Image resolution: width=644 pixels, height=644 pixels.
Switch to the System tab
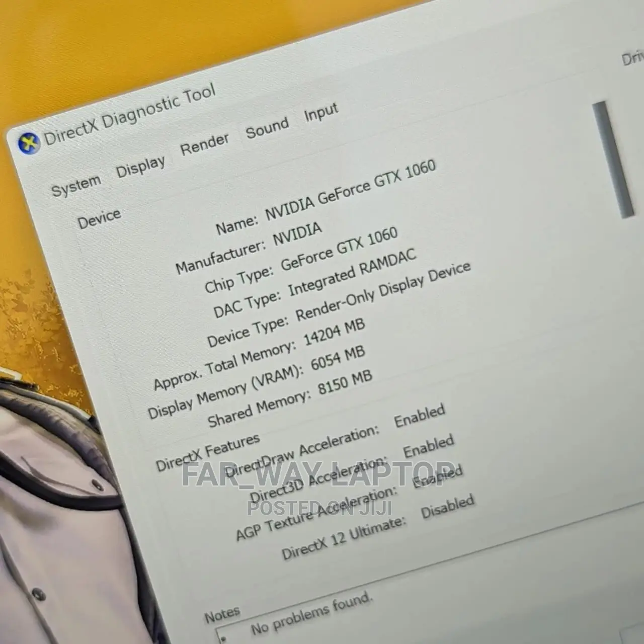pyautogui.click(x=76, y=186)
